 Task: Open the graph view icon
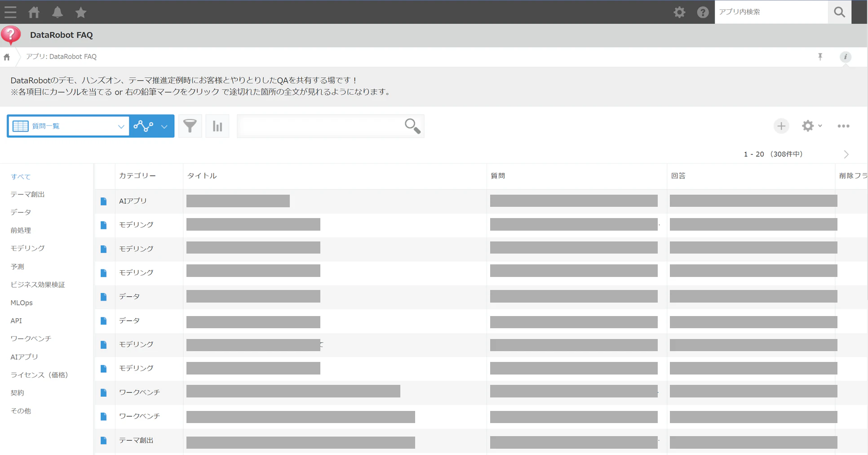coord(143,126)
